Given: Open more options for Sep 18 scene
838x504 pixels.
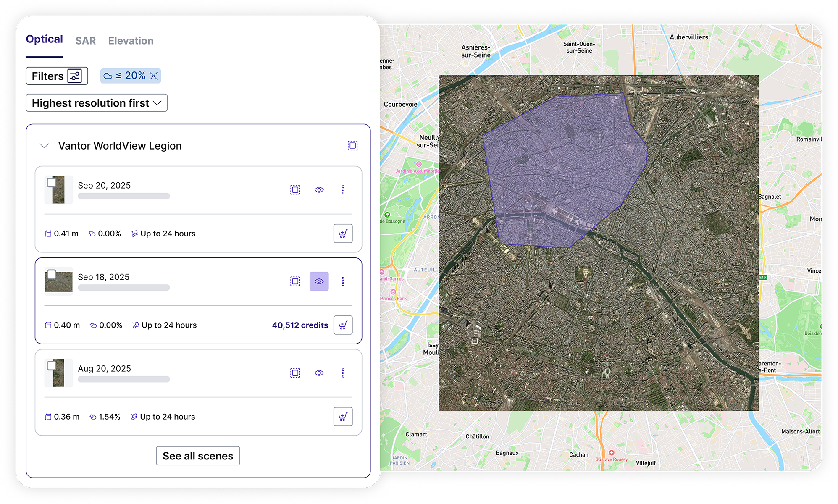Looking at the screenshot, I should coord(343,281).
